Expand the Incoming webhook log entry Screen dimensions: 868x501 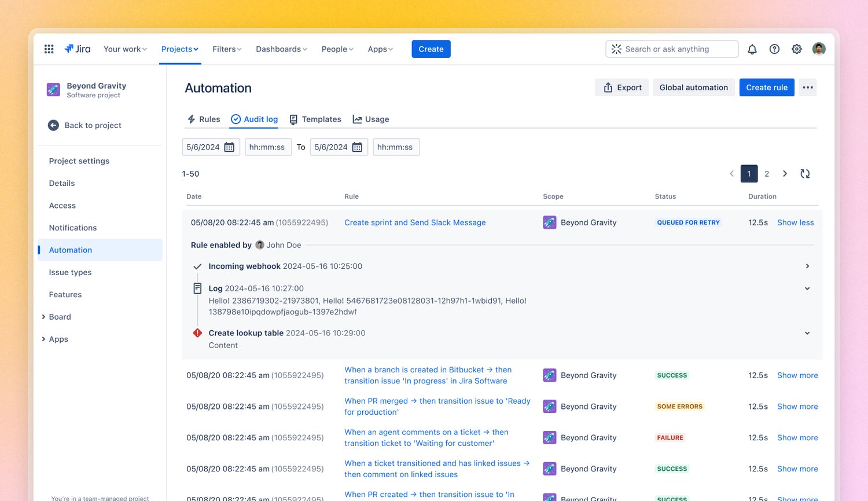[807, 266]
